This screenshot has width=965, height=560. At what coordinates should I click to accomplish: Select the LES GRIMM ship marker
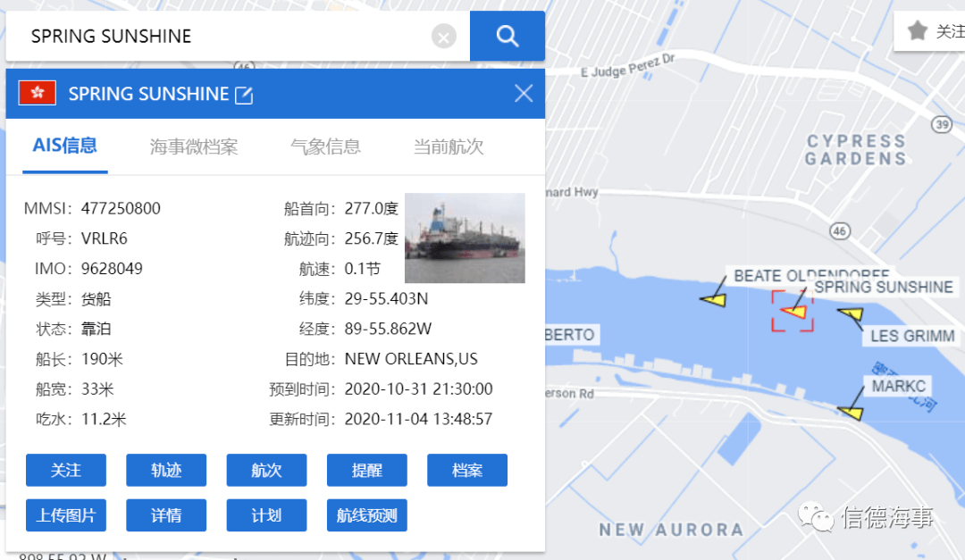852,314
